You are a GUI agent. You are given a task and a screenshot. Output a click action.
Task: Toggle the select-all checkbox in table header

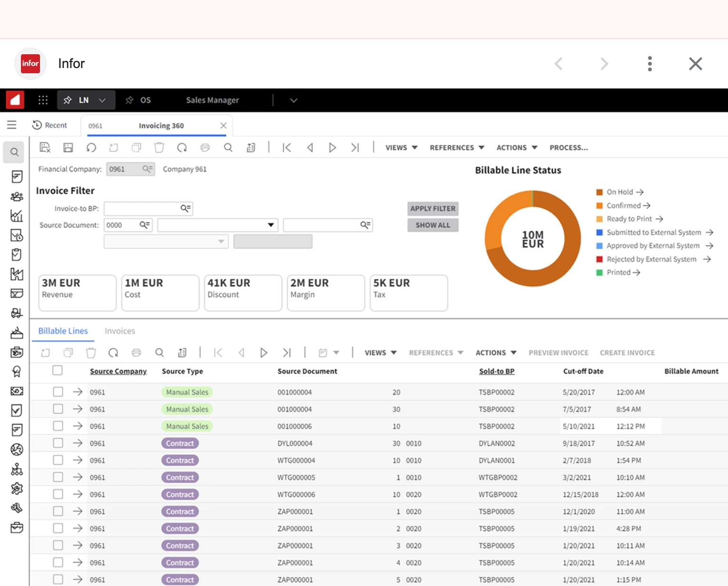58,370
